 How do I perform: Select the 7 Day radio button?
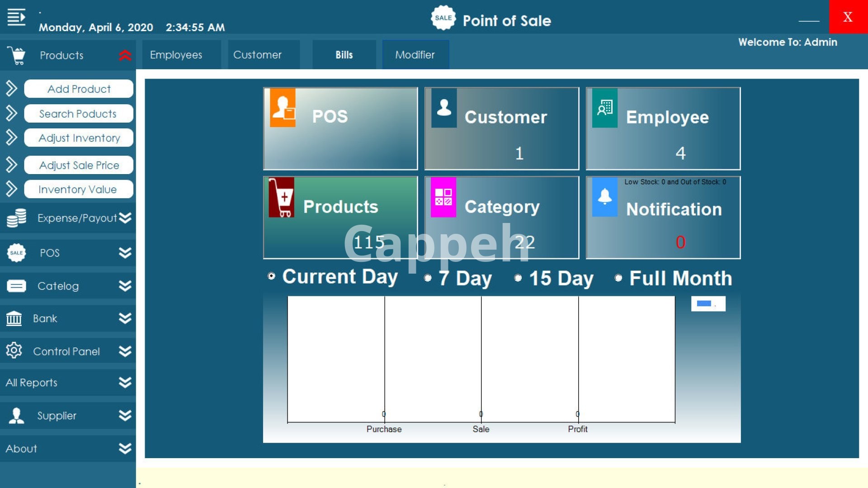click(x=428, y=278)
